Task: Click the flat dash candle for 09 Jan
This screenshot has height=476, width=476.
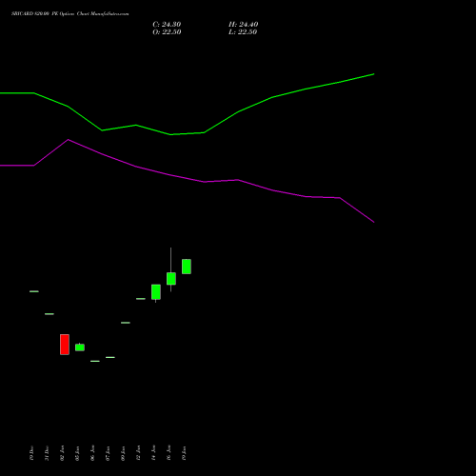Action: 126,323
